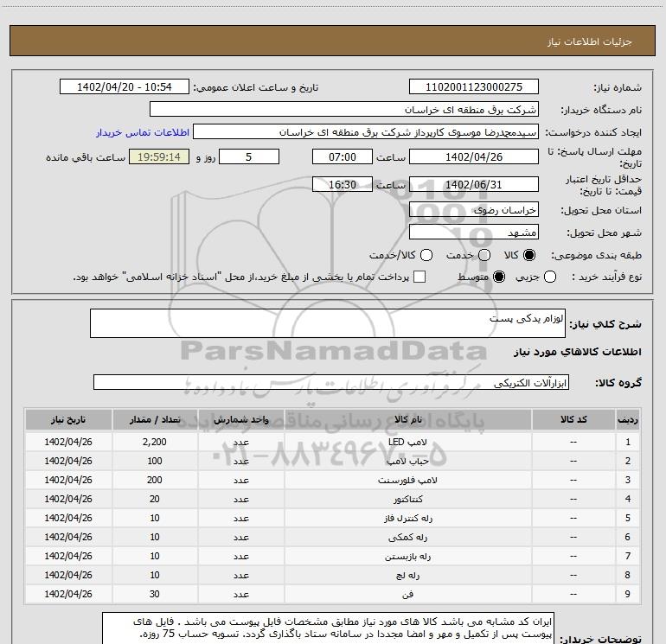Select the رله کمکی item name
666x644 pixels.
407,538
